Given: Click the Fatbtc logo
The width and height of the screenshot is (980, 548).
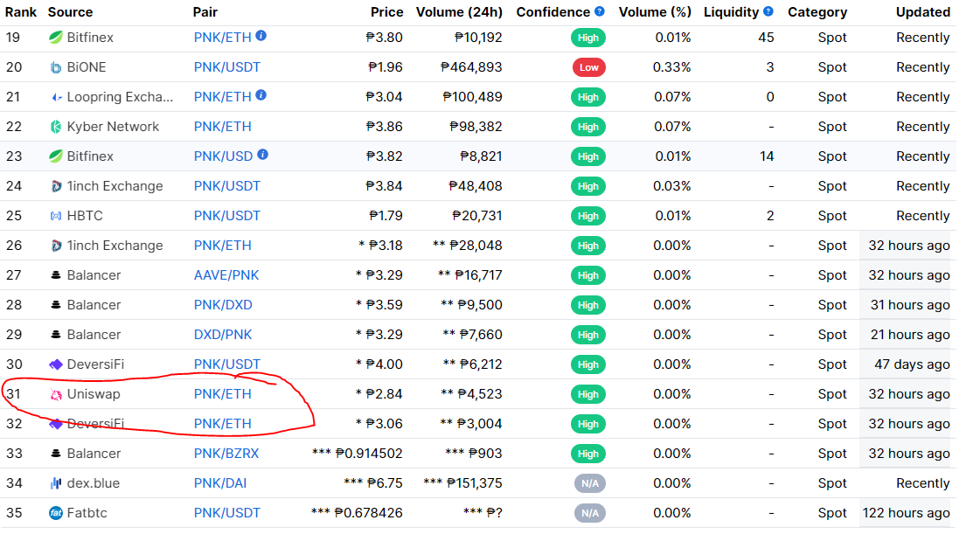Looking at the screenshot, I should [x=56, y=513].
